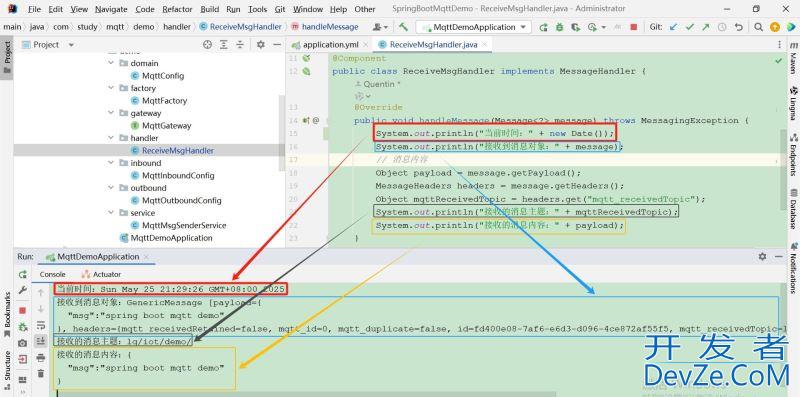Close the ReceiveMsgHandler.java editor tab
This screenshot has width=800, height=397.
[485, 45]
